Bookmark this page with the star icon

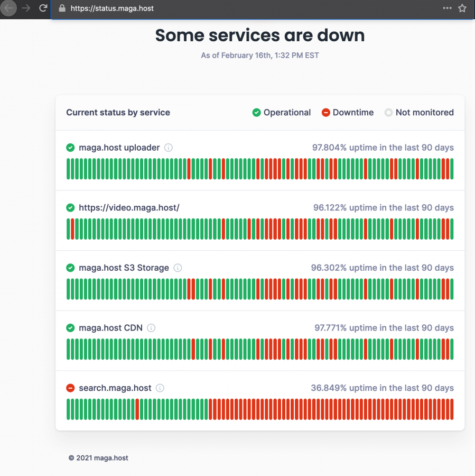click(x=462, y=8)
